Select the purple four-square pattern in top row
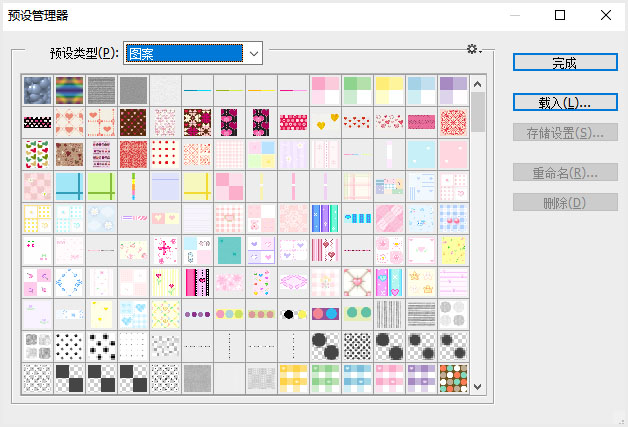628x427 pixels. [454, 91]
